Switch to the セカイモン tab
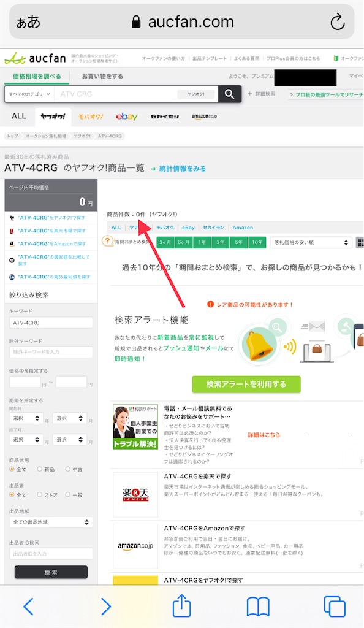 coord(165,117)
